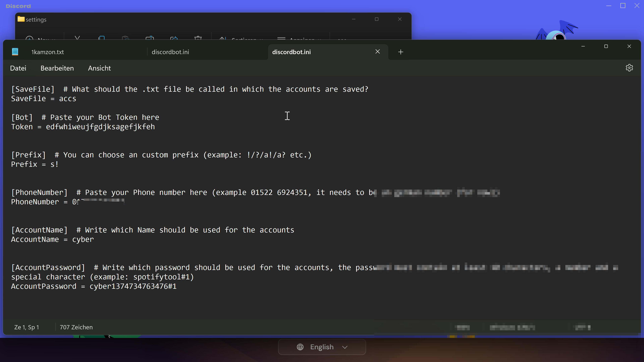Click the Cut scissors icon in Explorer

click(x=77, y=38)
